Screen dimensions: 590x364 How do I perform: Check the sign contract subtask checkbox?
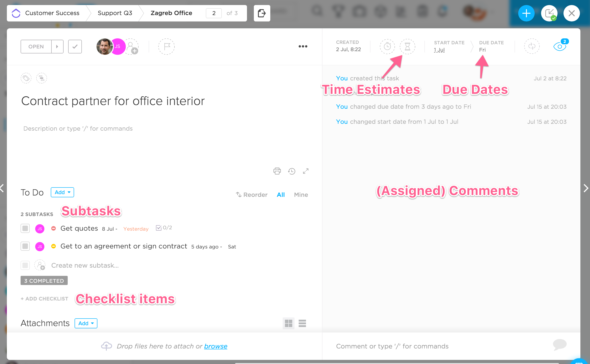[x=25, y=246]
